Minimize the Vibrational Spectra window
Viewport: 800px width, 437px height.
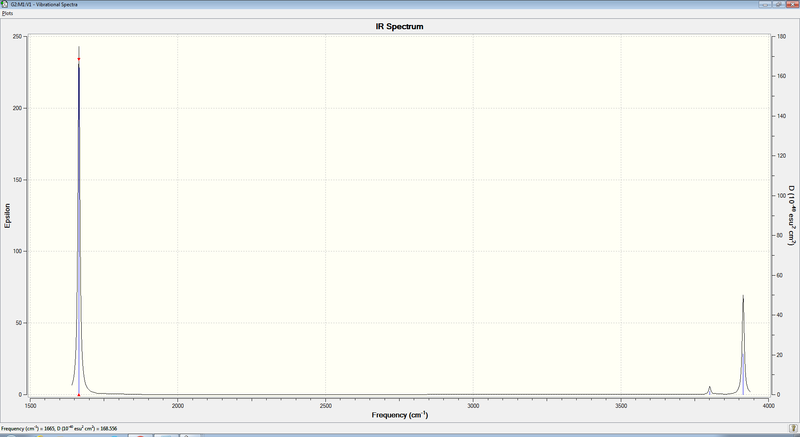[765, 4]
